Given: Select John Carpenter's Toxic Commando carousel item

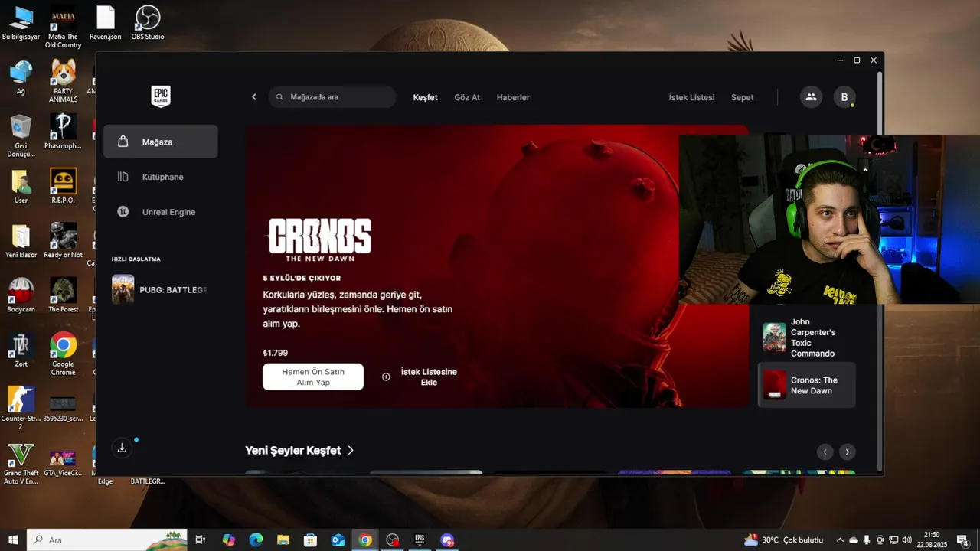Looking at the screenshot, I should point(807,337).
